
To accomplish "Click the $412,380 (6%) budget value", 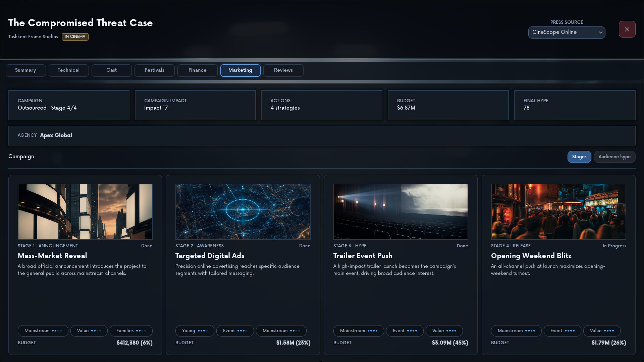I will point(135,343).
